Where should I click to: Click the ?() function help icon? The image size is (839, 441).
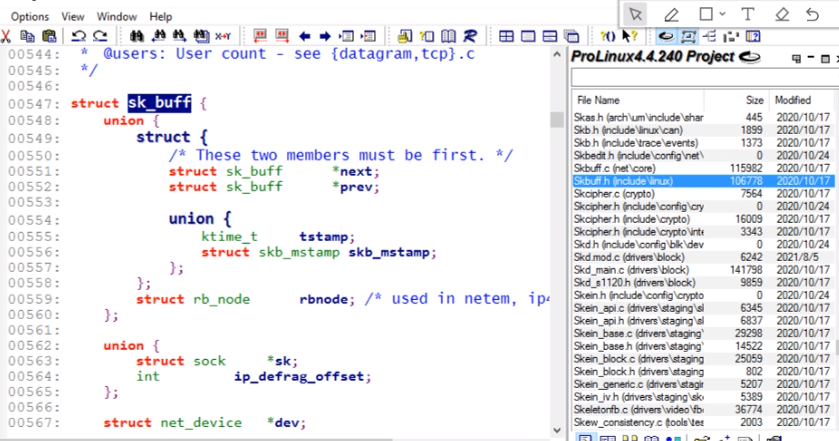pyautogui.click(x=608, y=36)
